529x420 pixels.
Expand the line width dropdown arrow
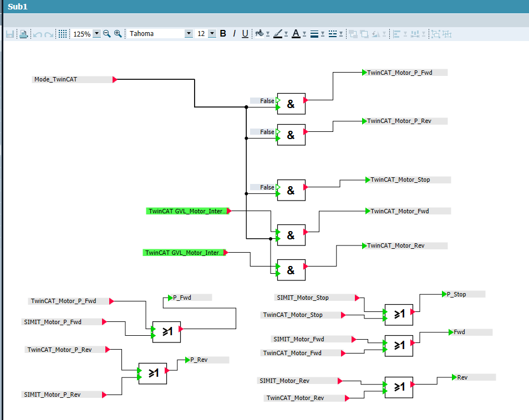click(x=323, y=34)
